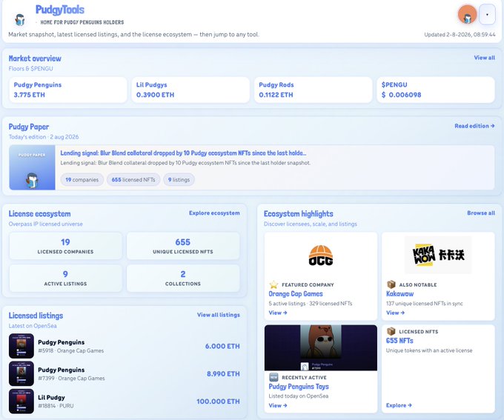This screenshot has width=504, height=420.
Task: Select the $PENGU price card
Action: [436, 90]
